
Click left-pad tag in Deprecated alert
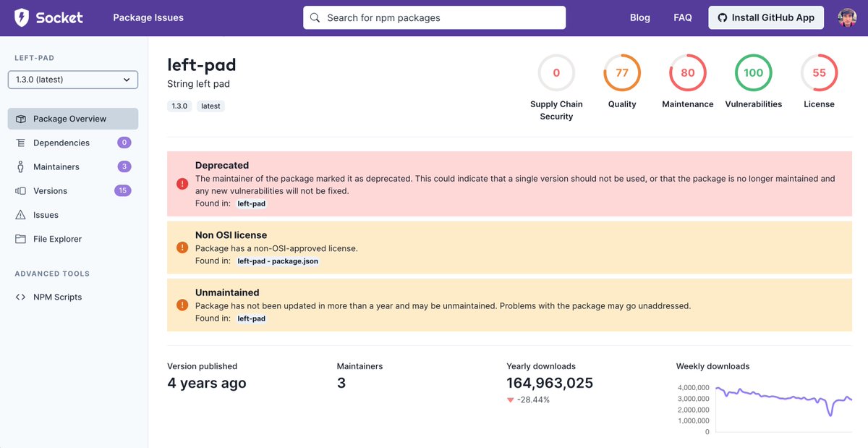pyautogui.click(x=252, y=204)
